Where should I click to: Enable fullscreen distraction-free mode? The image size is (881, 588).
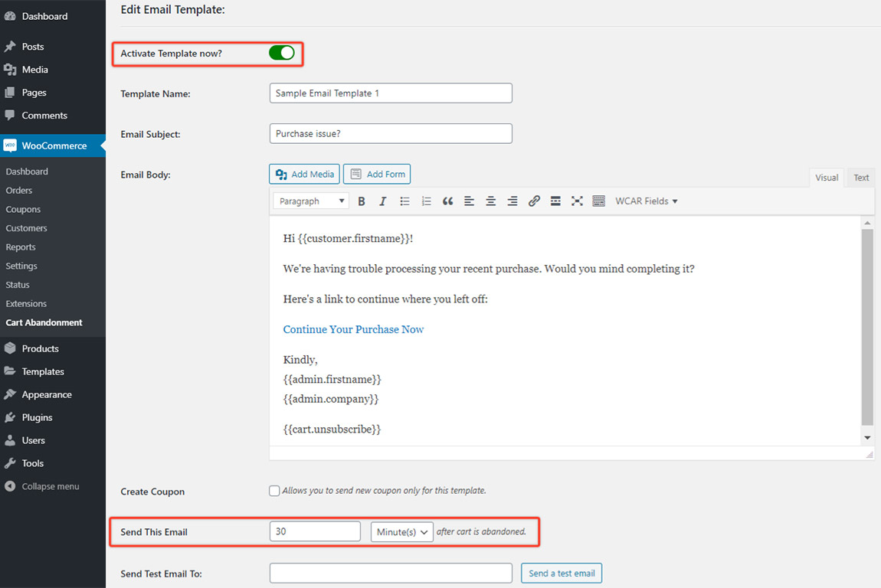click(577, 201)
